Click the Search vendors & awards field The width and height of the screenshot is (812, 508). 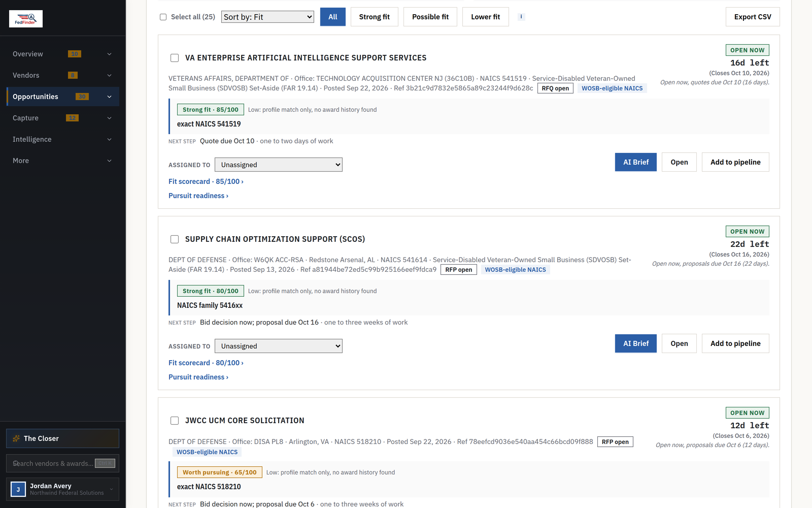[62, 463]
